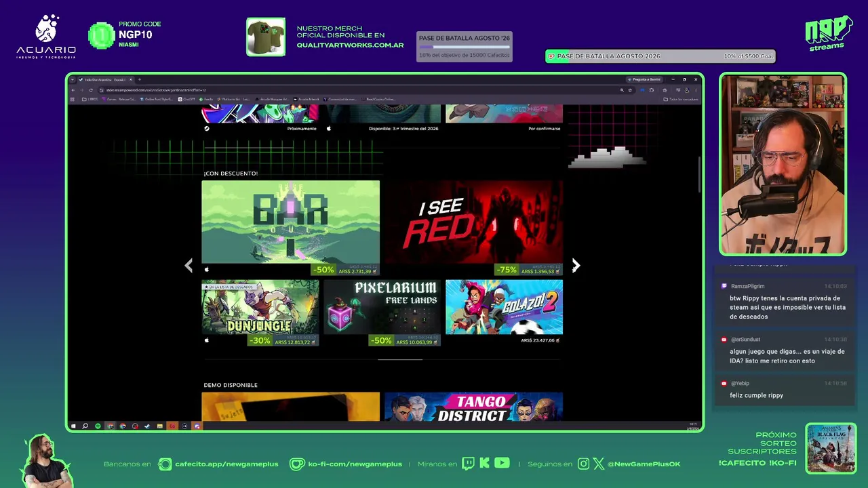This screenshot has width=868, height=488.
Task: Click the green promo code coin icon
Action: point(102,36)
